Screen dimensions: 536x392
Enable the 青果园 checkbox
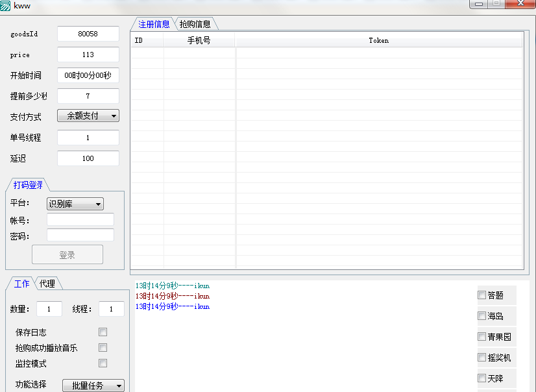pos(480,336)
